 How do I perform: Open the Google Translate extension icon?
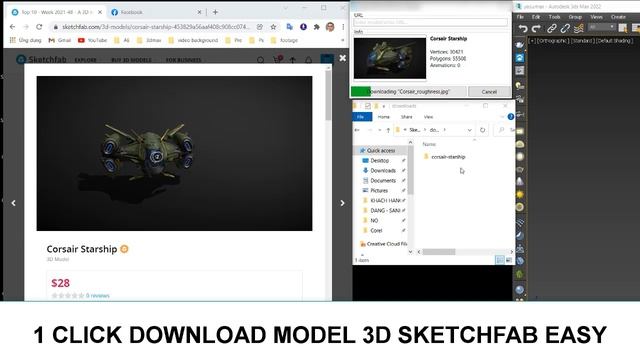click(290, 27)
